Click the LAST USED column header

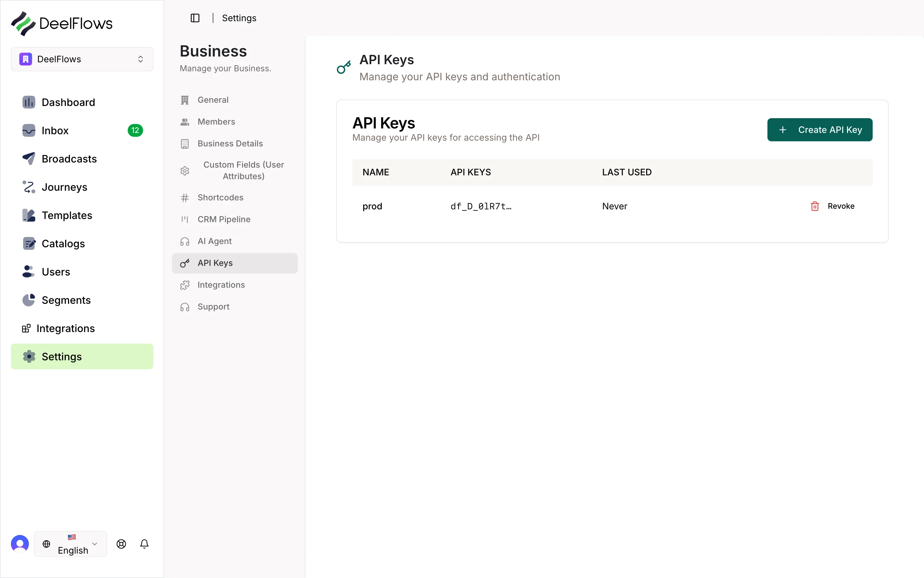[x=627, y=172]
